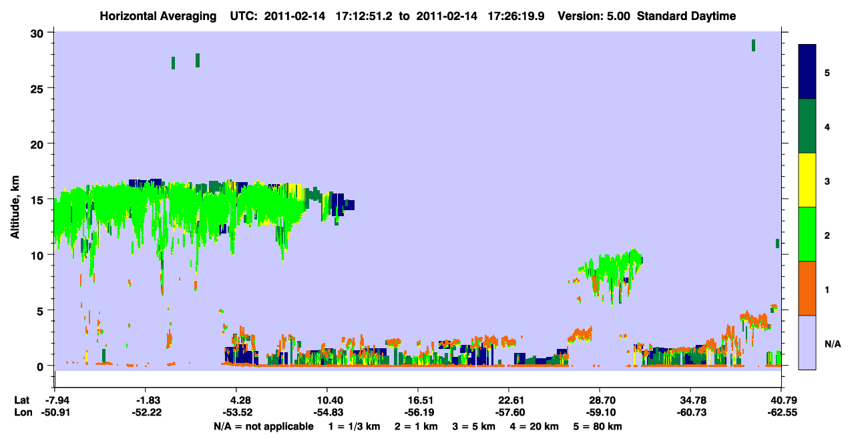
Task: Click the lavender N/A color bar segment
Action: pos(807,342)
